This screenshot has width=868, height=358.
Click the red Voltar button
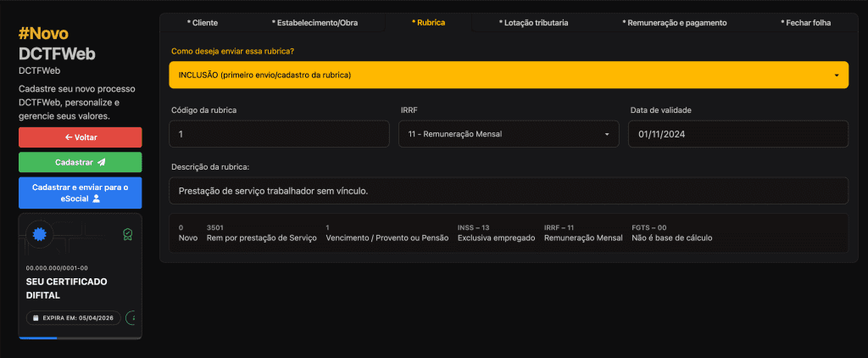tap(81, 137)
